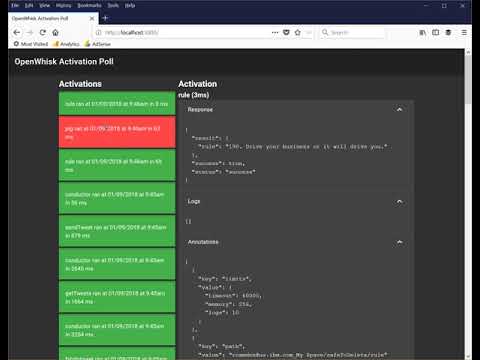The height and width of the screenshot is (360, 480).
Task: Click the OpenWhisk Activation Poll page title
Action: point(64,61)
